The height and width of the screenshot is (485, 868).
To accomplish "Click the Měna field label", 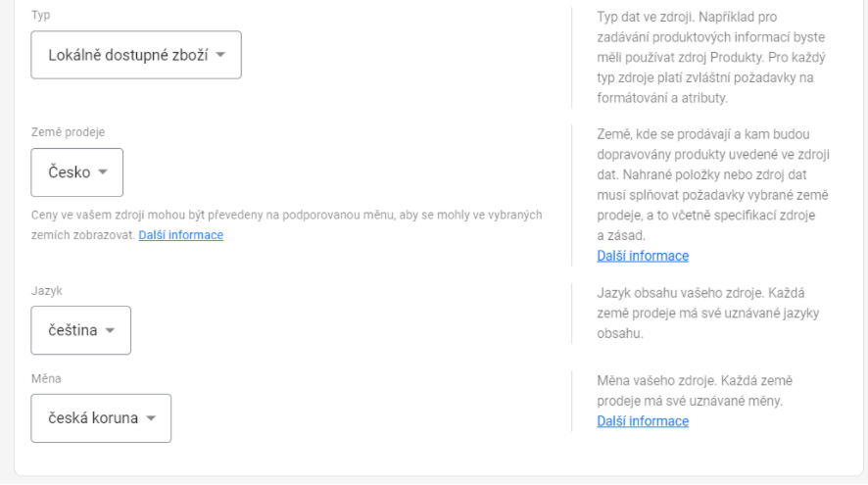I will click(x=46, y=379).
